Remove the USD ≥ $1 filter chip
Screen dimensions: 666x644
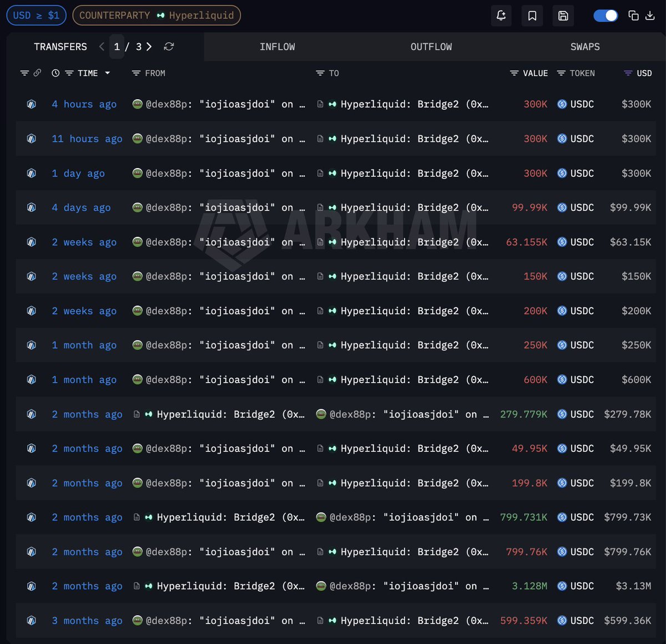[x=36, y=16]
